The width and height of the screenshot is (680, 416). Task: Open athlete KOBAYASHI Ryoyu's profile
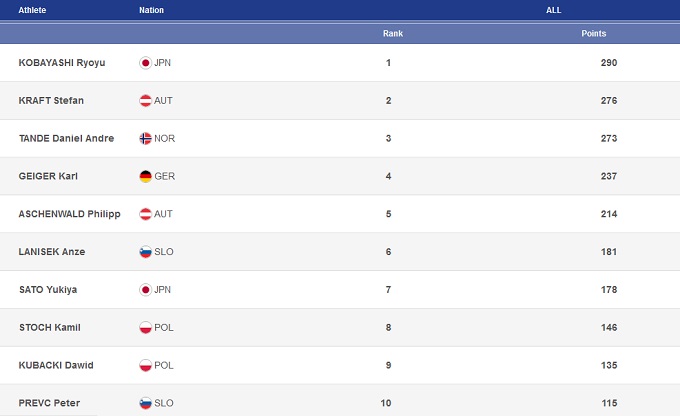click(x=62, y=63)
